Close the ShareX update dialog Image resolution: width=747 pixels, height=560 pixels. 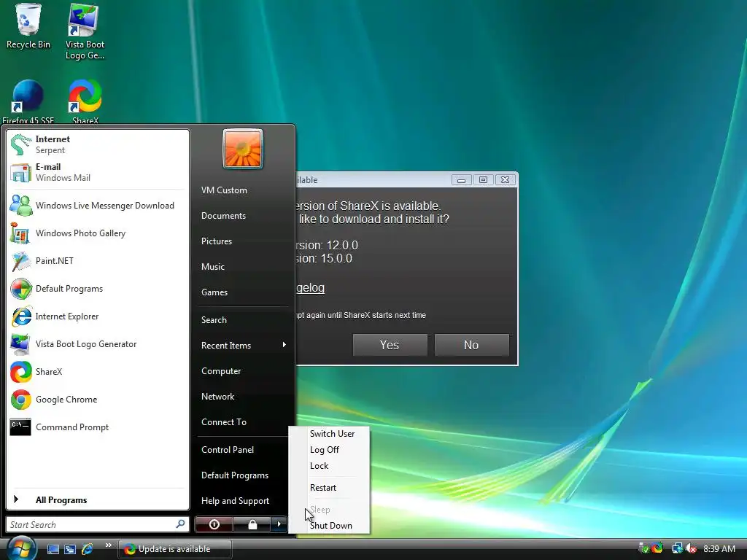click(505, 179)
